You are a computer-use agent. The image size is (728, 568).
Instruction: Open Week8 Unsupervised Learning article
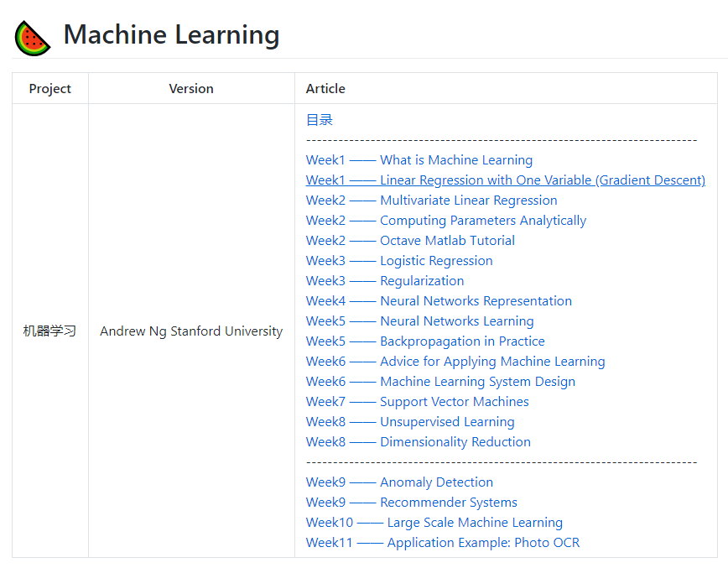[x=410, y=422]
